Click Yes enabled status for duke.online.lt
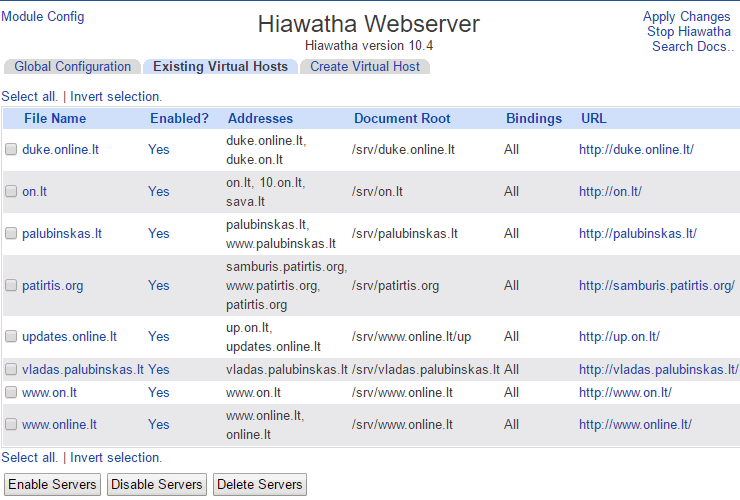Screen dimensions: 740x500 pyautogui.click(x=159, y=150)
